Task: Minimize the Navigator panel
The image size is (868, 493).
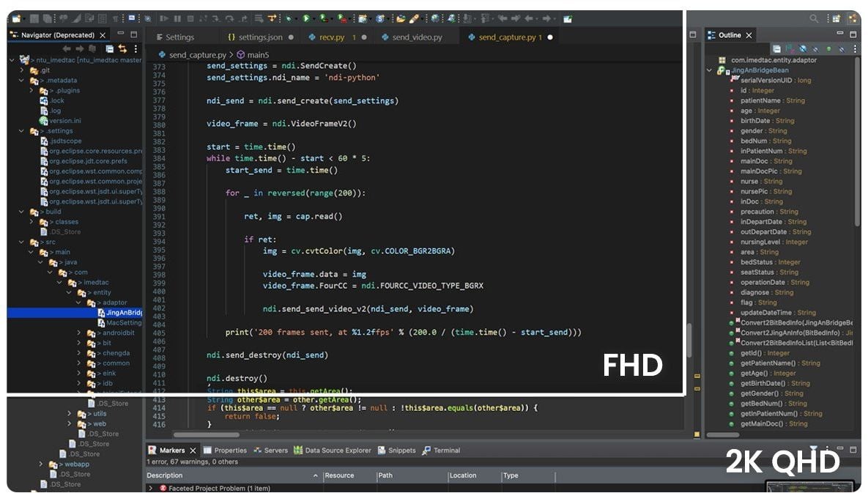Action: 121,33
